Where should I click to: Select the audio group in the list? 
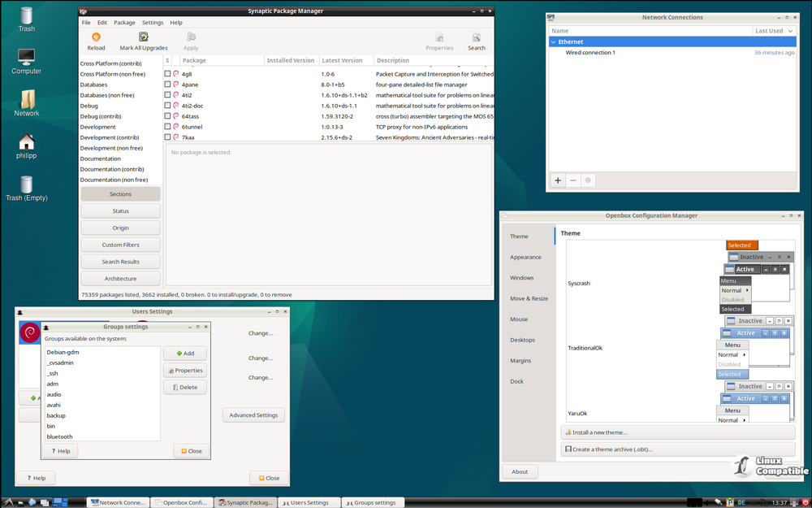pos(54,394)
